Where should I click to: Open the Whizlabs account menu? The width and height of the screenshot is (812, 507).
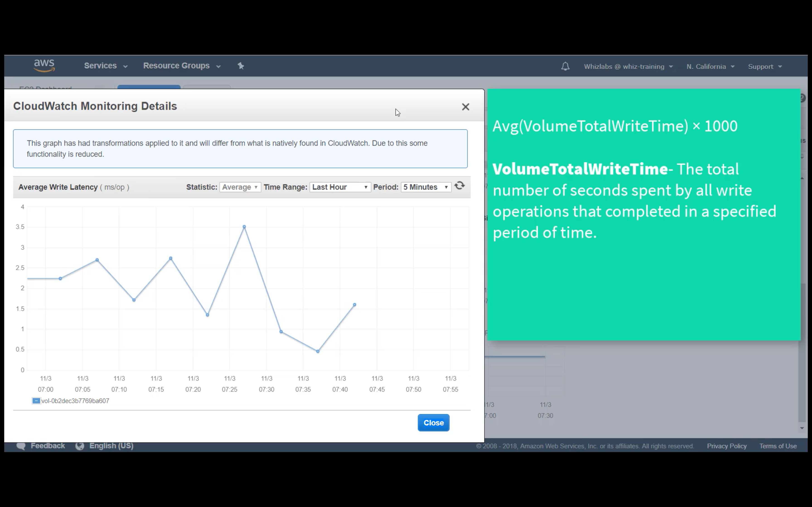pos(628,67)
